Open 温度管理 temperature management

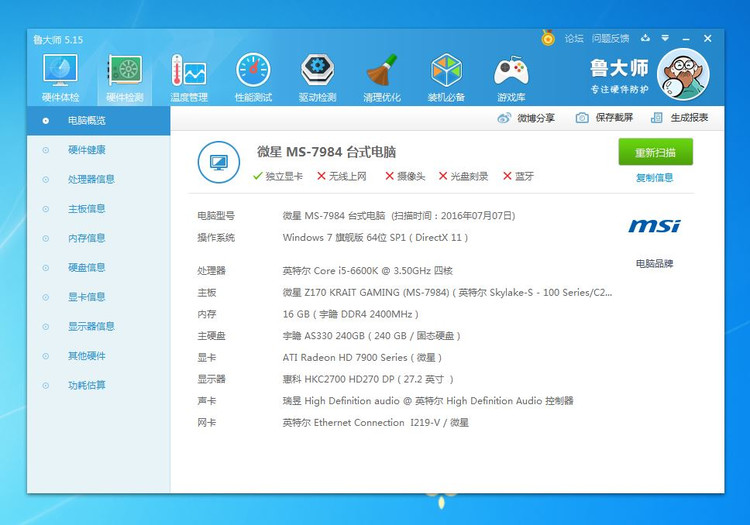pos(189,78)
